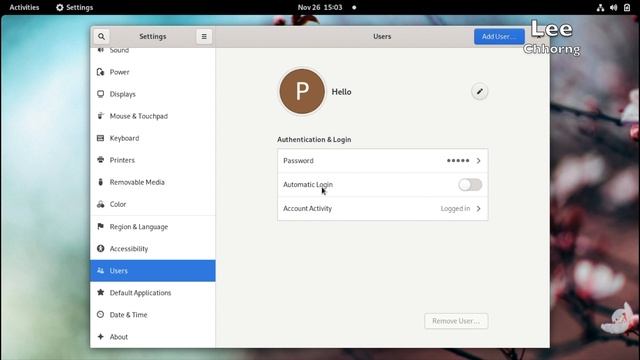Screen dimensions: 640x360
Task: Click the search magnifier icon in Settings
Action: tap(101, 37)
